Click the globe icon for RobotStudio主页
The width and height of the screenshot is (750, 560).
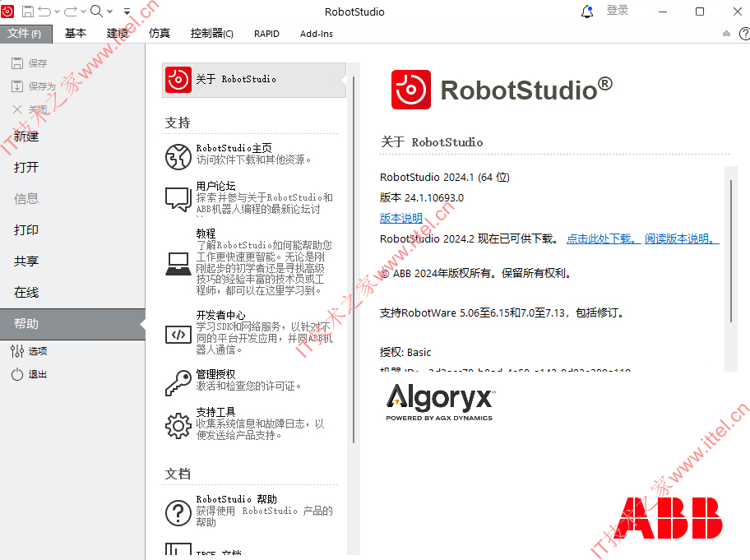[178, 157]
